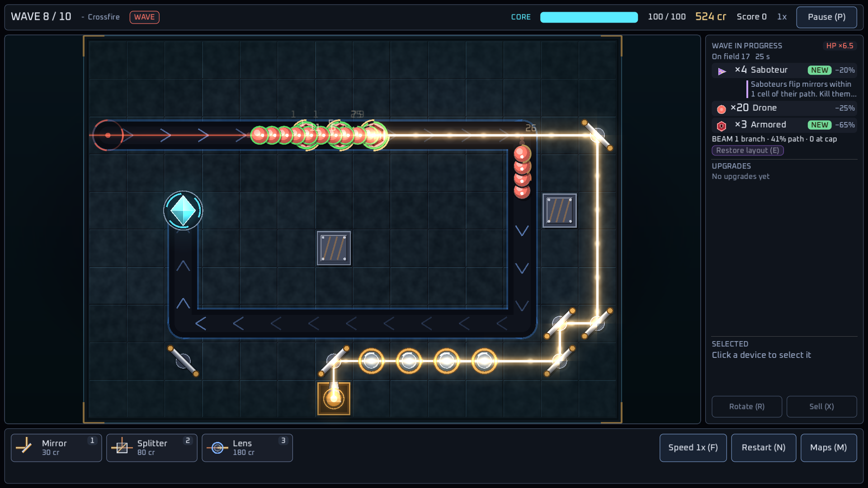Select the unlit mirror near the core path
The width and height of the screenshot is (868, 488).
[183, 361]
